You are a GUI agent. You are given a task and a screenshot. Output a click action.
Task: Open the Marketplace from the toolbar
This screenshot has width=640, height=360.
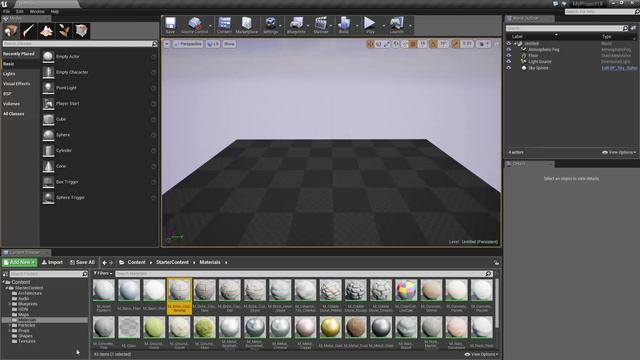pos(247,25)
